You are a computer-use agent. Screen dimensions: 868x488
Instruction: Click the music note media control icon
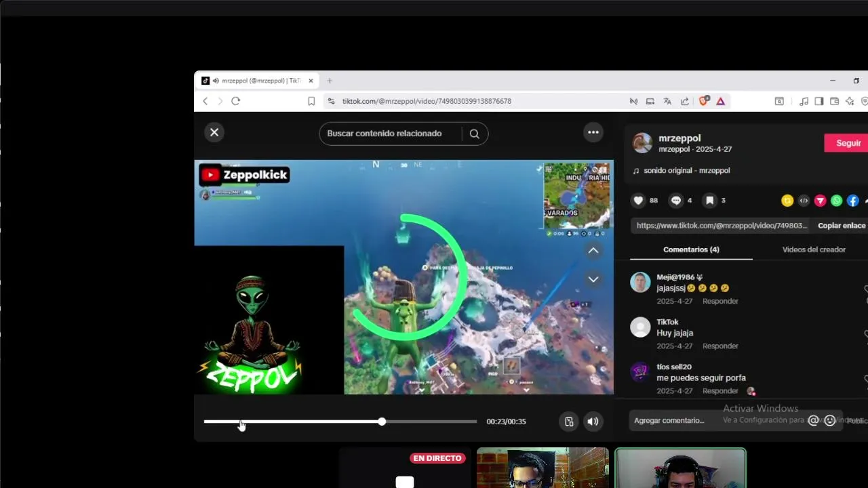point(804,101)
